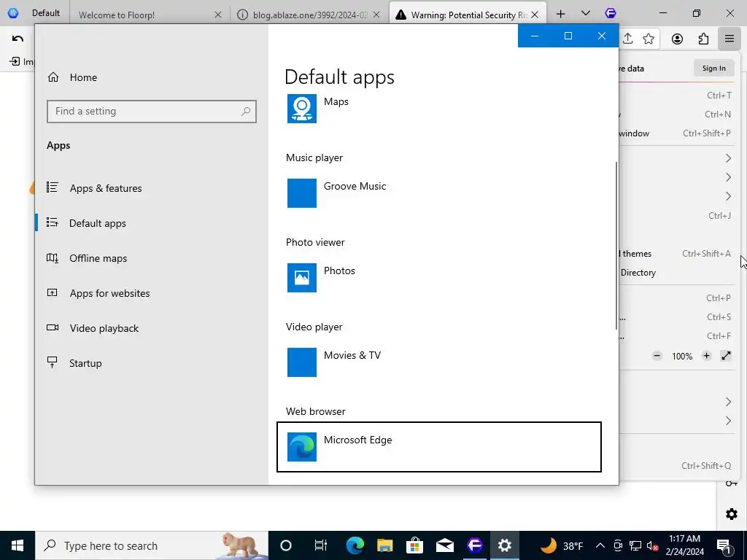Open the extensions puzzle icon
The image size is (747, 560).
pos(703,39)
